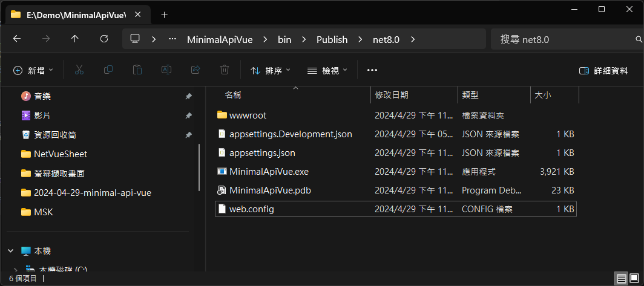Click the Copy icon in toolbar
Viewport: 644px width, 286px height.
pos(108,70)
